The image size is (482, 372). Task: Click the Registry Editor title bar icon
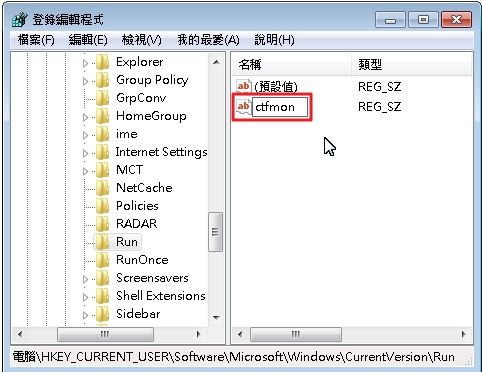[x=20, y=20]
